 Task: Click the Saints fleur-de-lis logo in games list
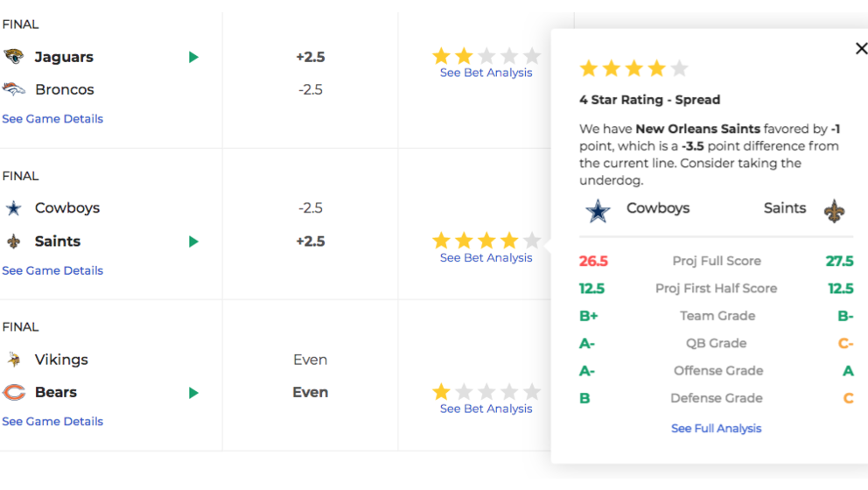(14, 241)
